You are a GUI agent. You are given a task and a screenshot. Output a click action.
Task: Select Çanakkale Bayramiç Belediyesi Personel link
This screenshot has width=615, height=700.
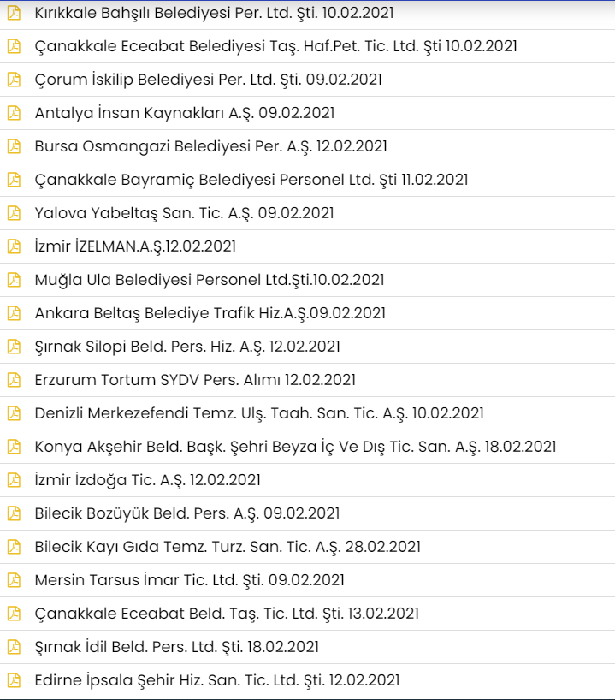point(251,180)
